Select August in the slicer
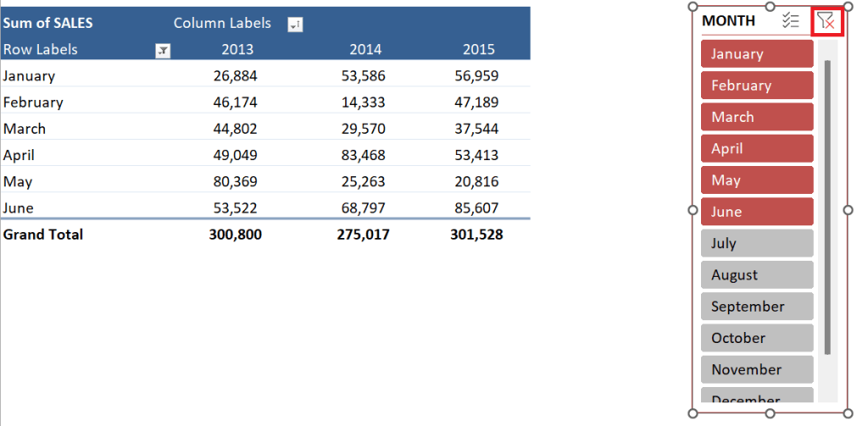The height and width of the screenshot is (426, 868). [x=756, y=274]
